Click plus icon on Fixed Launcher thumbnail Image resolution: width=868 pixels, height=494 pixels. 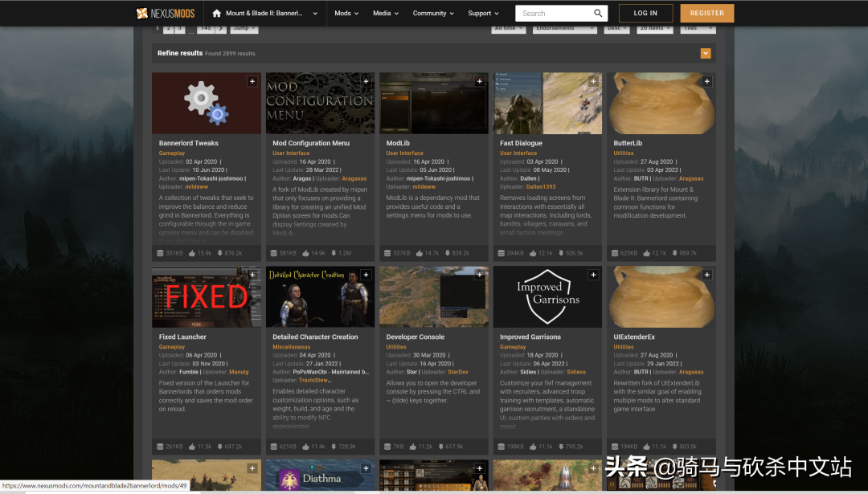pyautogui.click(x=252, y=275)
